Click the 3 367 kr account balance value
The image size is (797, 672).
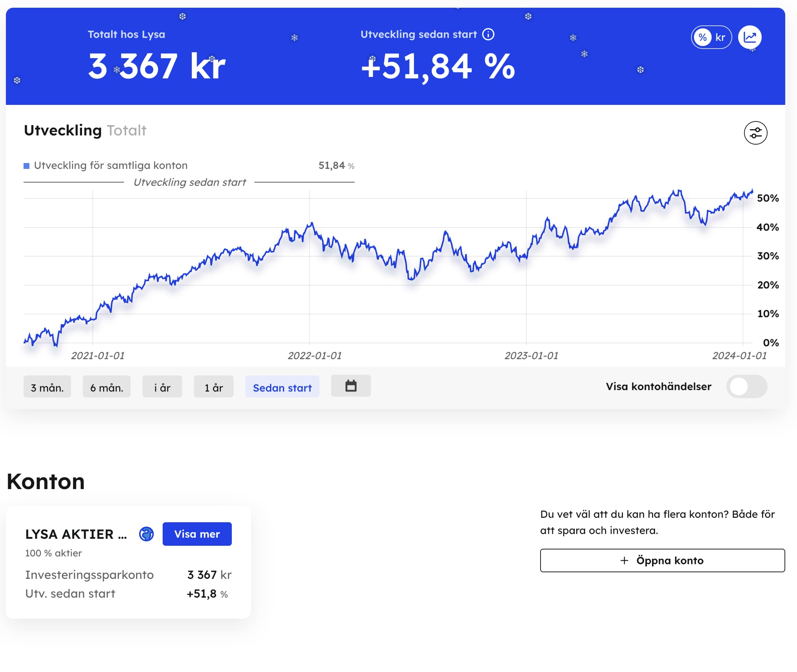[209, 574]
